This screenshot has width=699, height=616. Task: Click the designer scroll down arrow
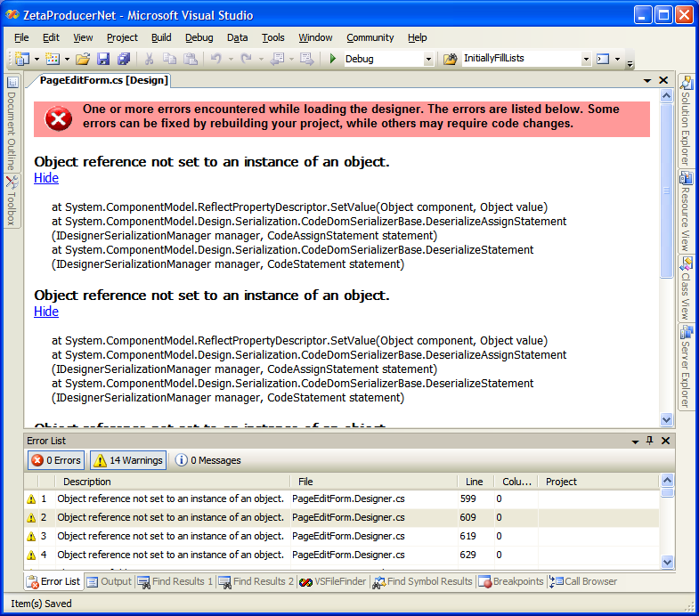pyautogui.click(x=666, y=419)
